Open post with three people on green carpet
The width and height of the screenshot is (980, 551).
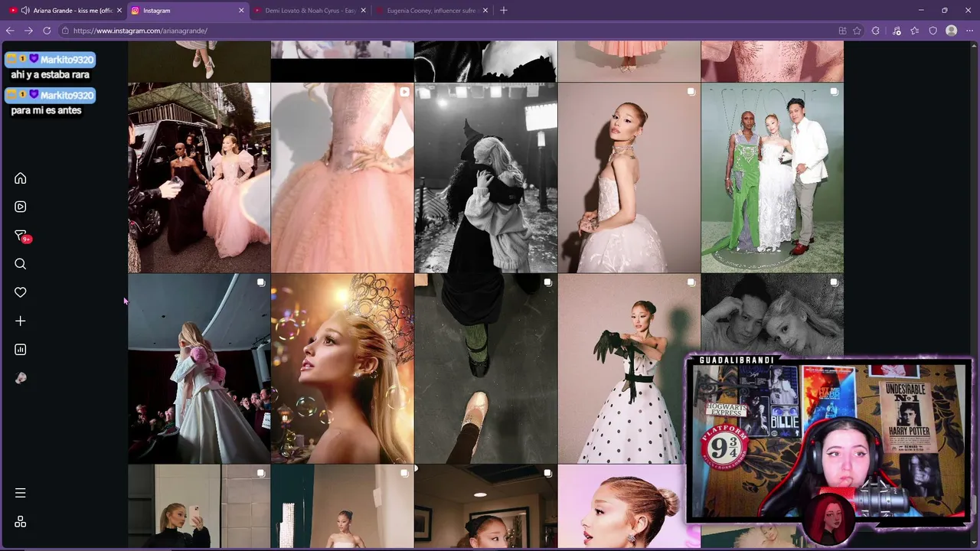coord(772,178)
